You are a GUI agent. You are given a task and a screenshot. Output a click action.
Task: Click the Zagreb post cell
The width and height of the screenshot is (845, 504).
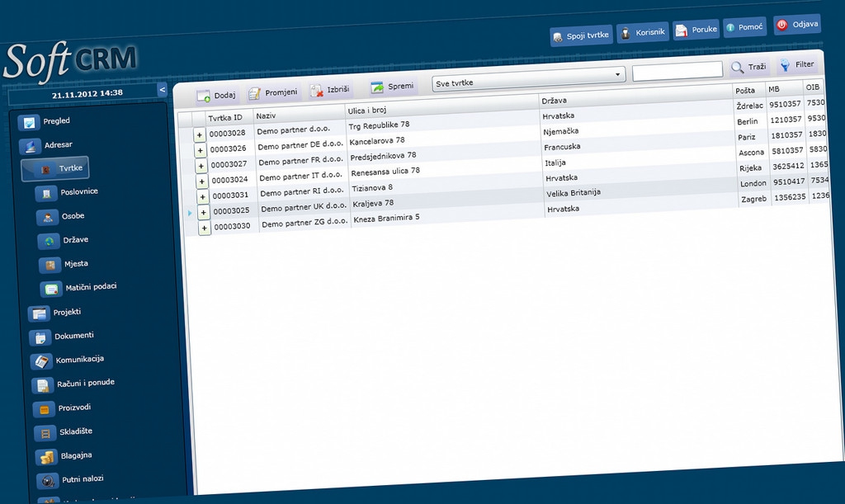click(x=754, y=200)
